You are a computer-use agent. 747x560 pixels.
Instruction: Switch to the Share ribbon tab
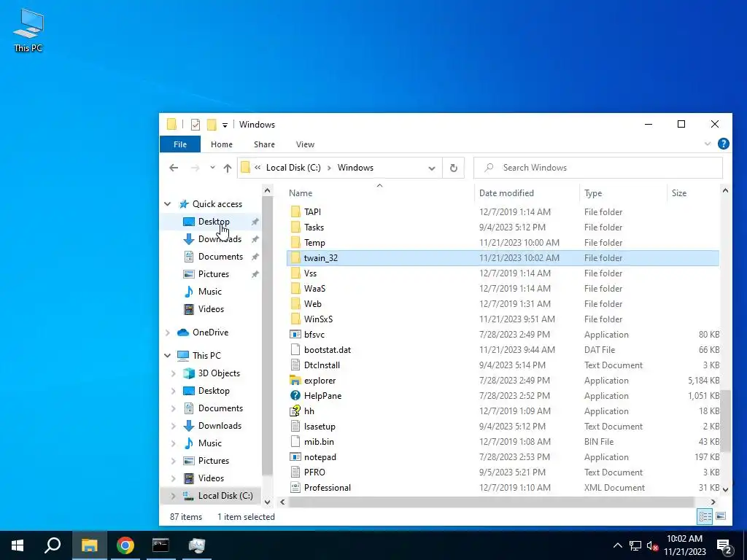tap(264, 144)
